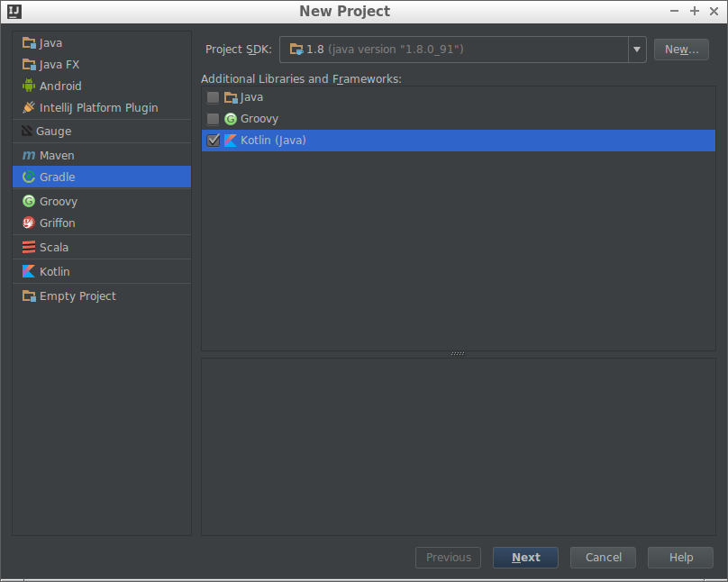
Task: Click the New... SDK button
Action: point(680,50)
